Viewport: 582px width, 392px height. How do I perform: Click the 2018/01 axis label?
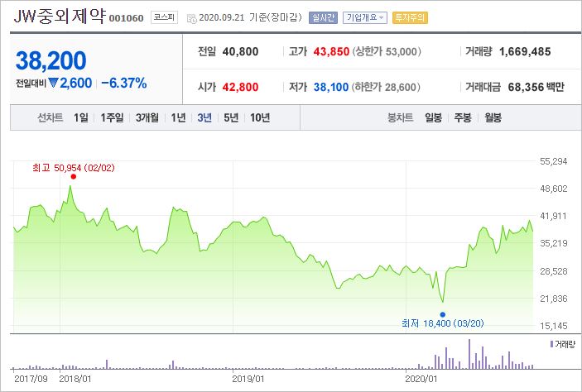click(75, 379)
